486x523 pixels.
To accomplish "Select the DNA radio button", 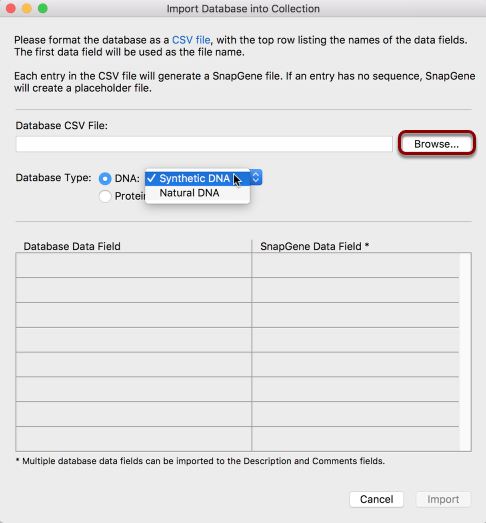I will [105, 179].
